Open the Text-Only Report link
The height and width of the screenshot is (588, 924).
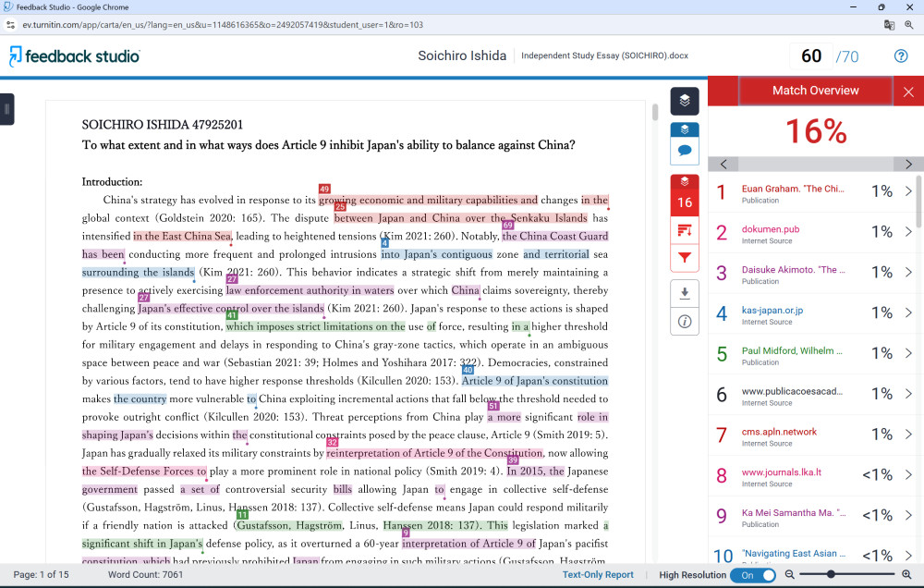pos(598,575)
